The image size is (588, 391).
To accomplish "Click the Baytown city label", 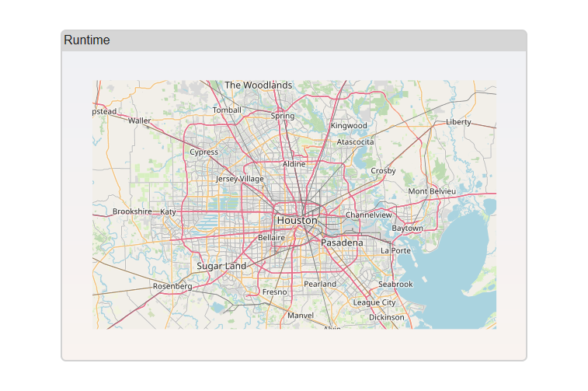I will 407,229.
